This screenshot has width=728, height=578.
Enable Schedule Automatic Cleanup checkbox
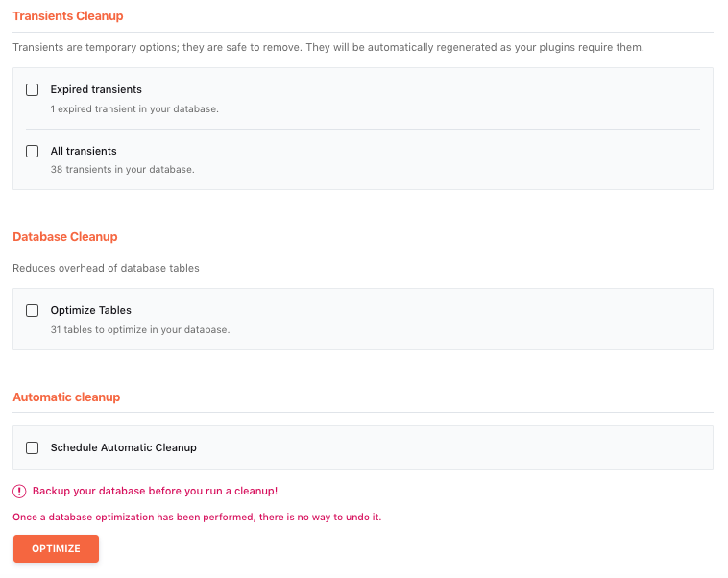(x=32, y=447)
